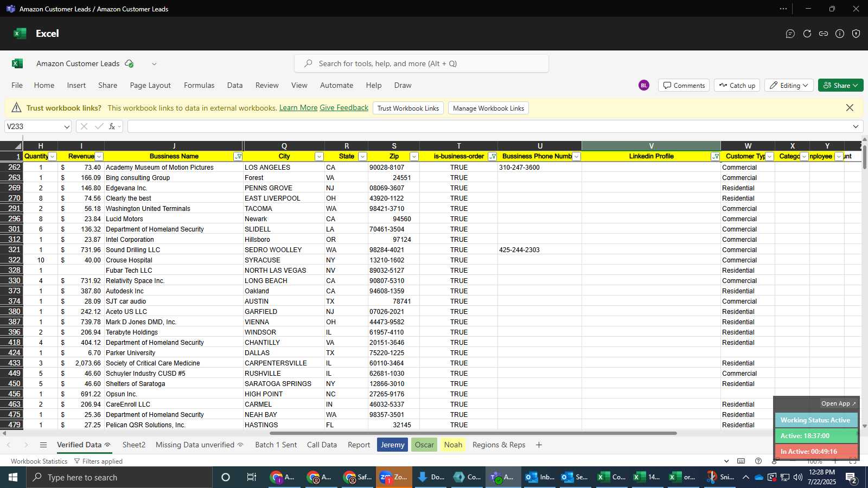The width and height of the screenshot is (868, 488).
Task: Open Windows Start menu
Action: coord(13,477)
